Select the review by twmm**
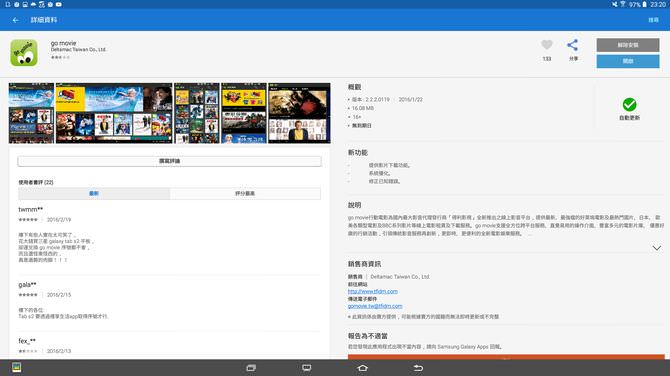 [170, 235]
